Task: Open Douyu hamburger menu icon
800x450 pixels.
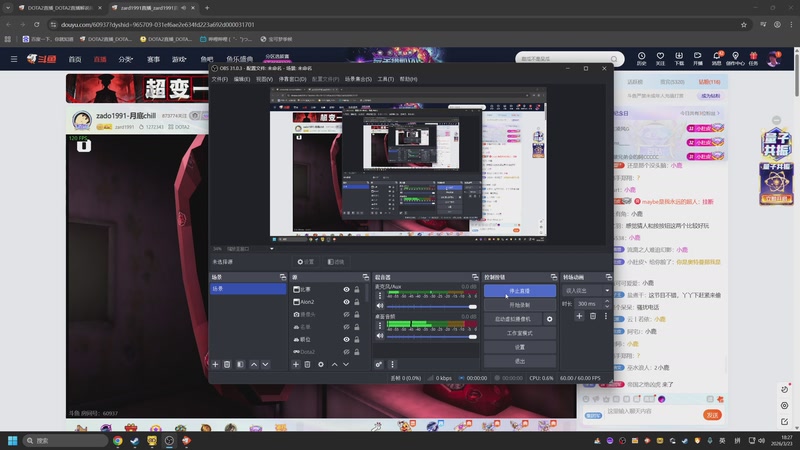Action: click(14, 59)
